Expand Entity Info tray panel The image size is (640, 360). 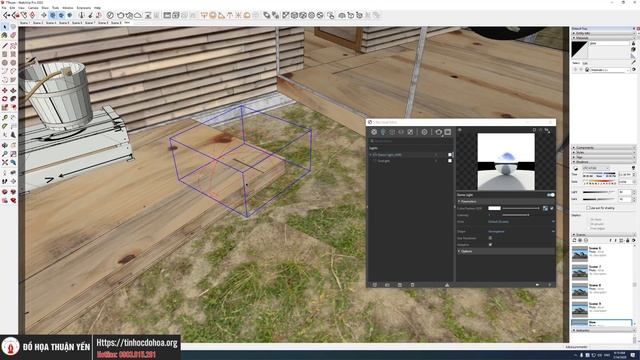(x=603, y=33)
